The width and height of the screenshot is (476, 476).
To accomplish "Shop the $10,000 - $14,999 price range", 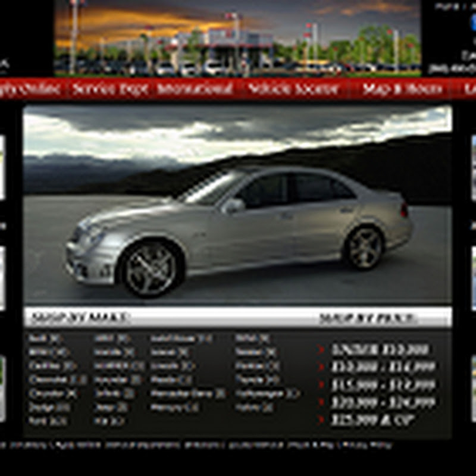I will coord(383,367).
